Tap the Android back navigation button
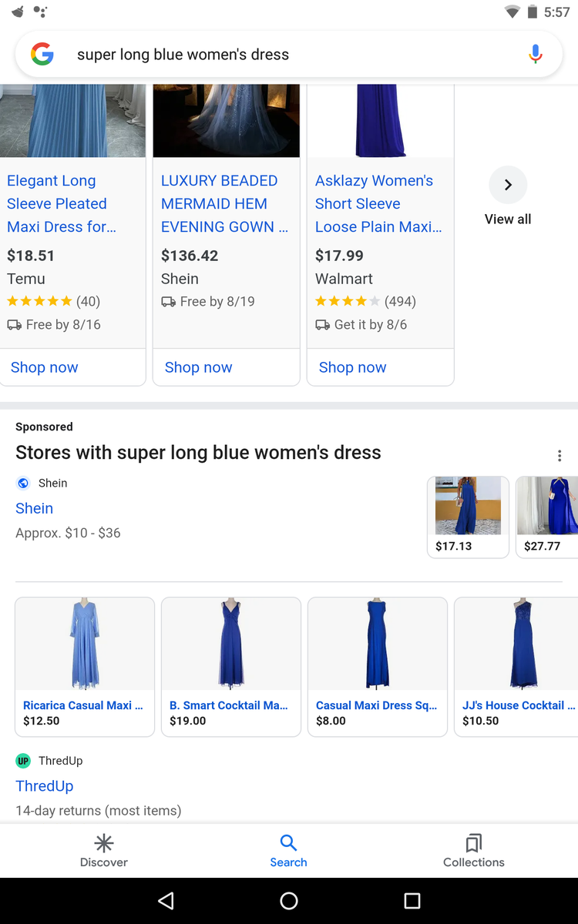This screenshot has width=578, height=924. [166, 900]
